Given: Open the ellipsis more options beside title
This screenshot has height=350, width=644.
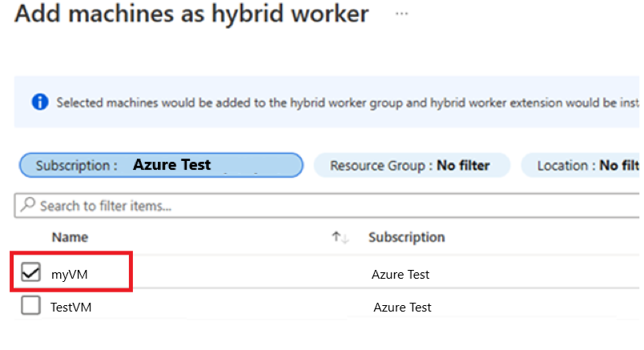Looking at the screenshot, I should point(401,14).
